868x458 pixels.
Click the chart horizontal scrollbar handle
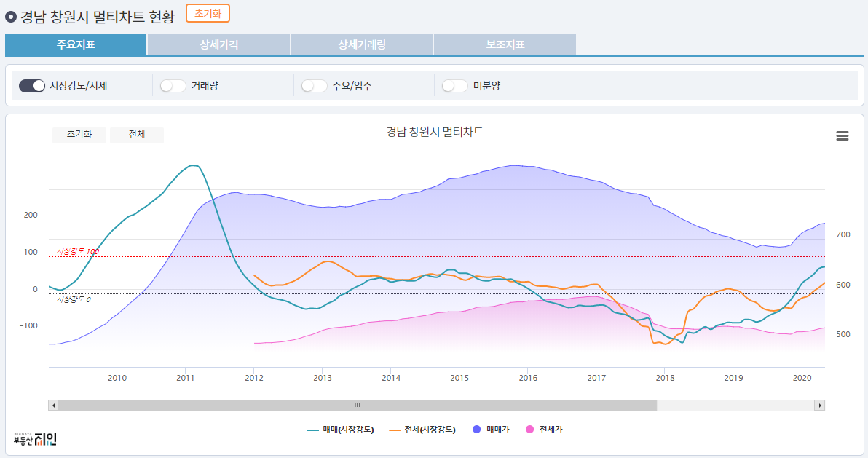[357, 405]
